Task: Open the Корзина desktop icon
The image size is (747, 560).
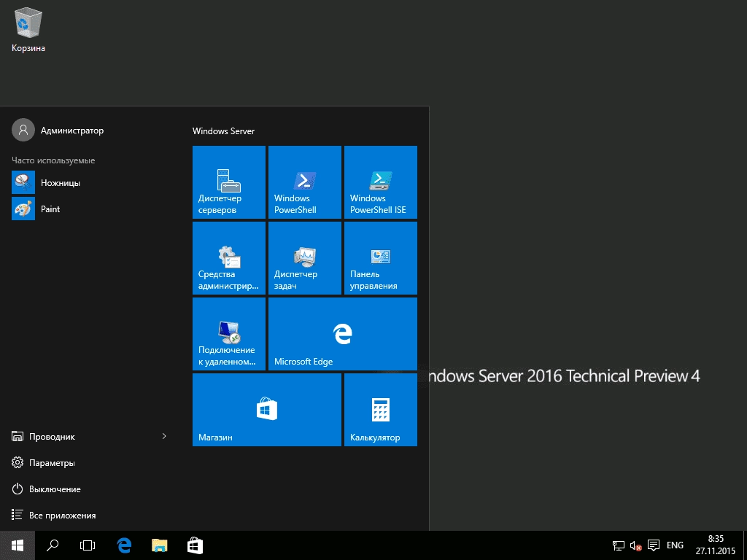Action: (x=28, y=28)
